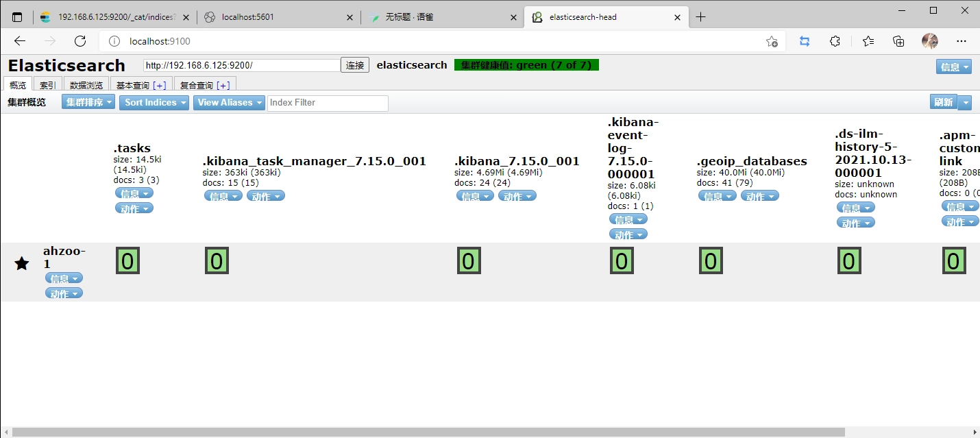Open the browser collections icon
980x438 pixels.
coord(899,41)
